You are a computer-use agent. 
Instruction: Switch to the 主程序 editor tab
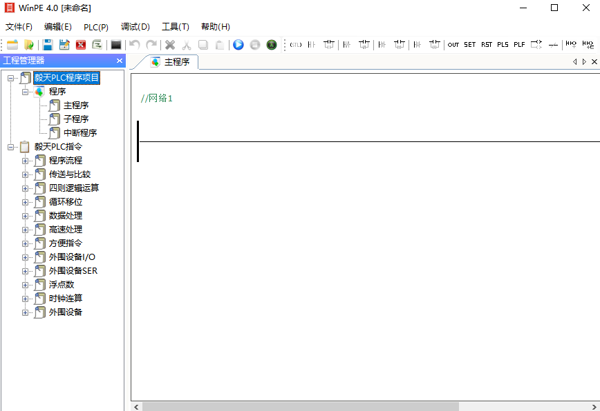pyautogui.click(x=176, y=62)
